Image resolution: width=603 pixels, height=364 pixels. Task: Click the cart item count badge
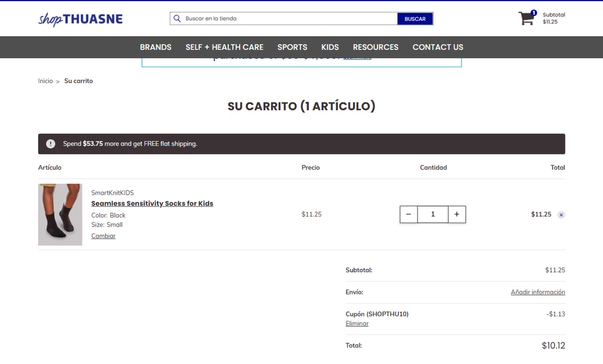534,13
